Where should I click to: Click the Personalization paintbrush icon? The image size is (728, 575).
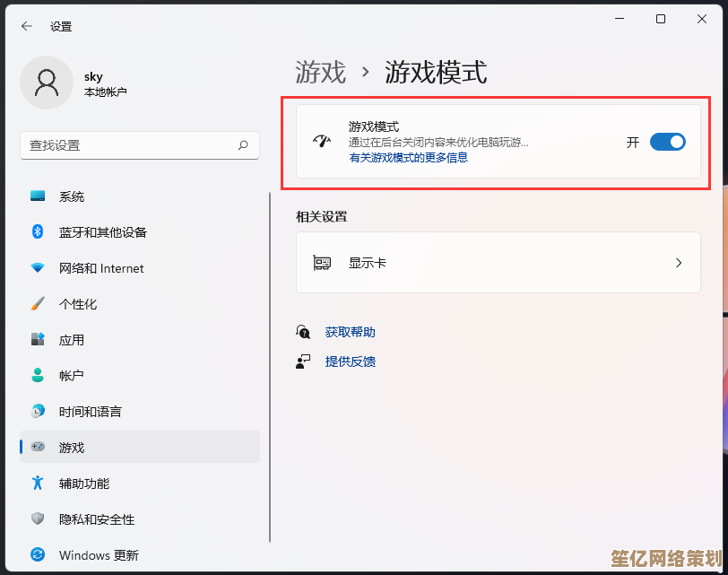click(x=38, y=304)
